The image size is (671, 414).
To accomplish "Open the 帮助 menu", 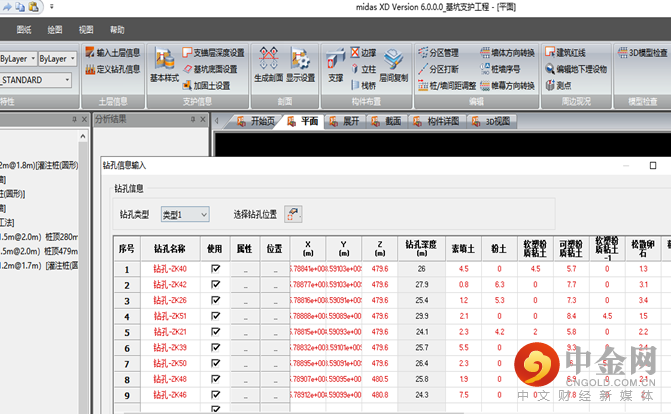I will point(117,30).
